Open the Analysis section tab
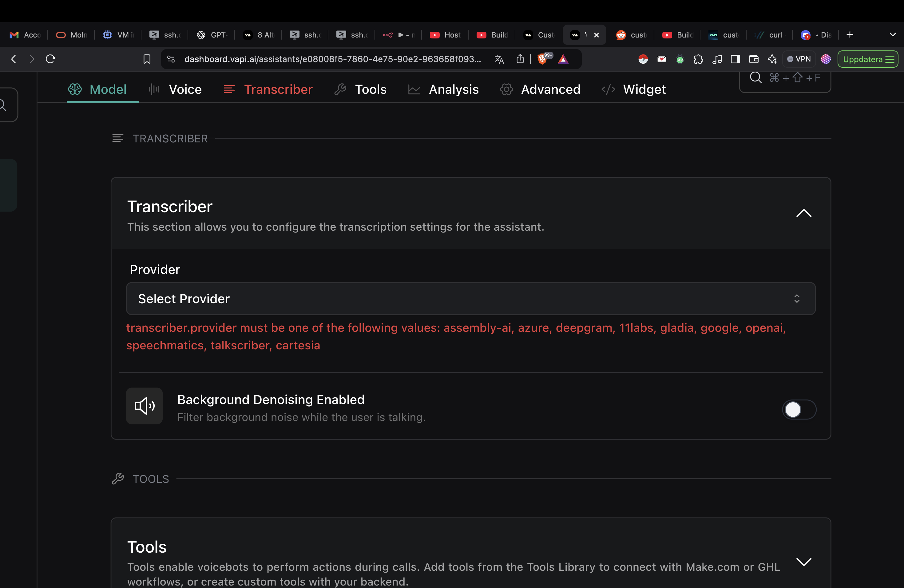The width and height of the screenshot is (904, 588). pyautogui.click(x=443, y=89)
